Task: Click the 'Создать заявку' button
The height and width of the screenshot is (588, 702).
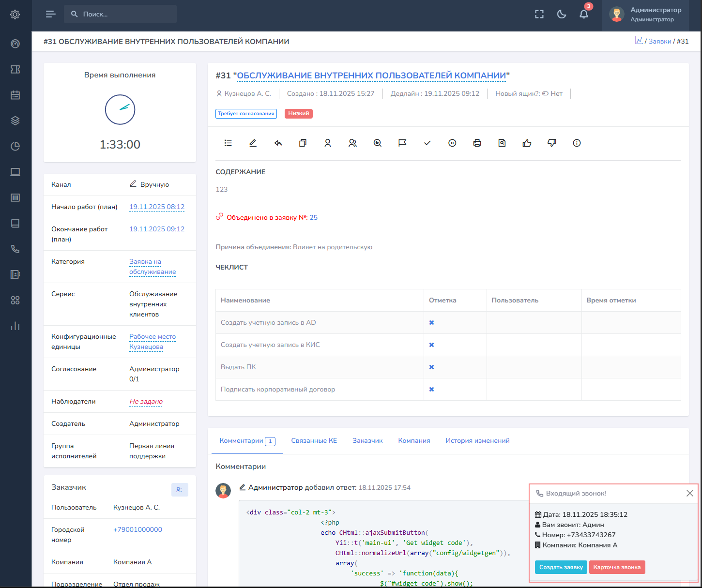Action: 561,567
